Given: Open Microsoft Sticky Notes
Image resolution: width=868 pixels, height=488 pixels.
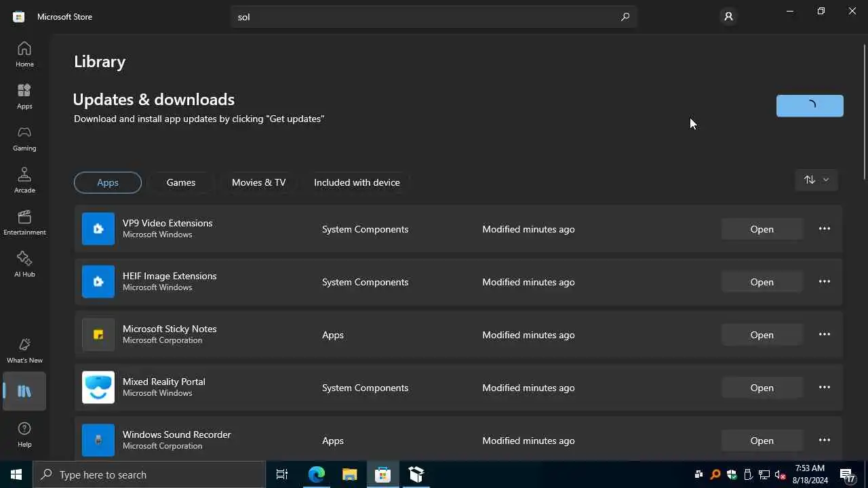Looking at the screenshot, I should coord(762,335).
